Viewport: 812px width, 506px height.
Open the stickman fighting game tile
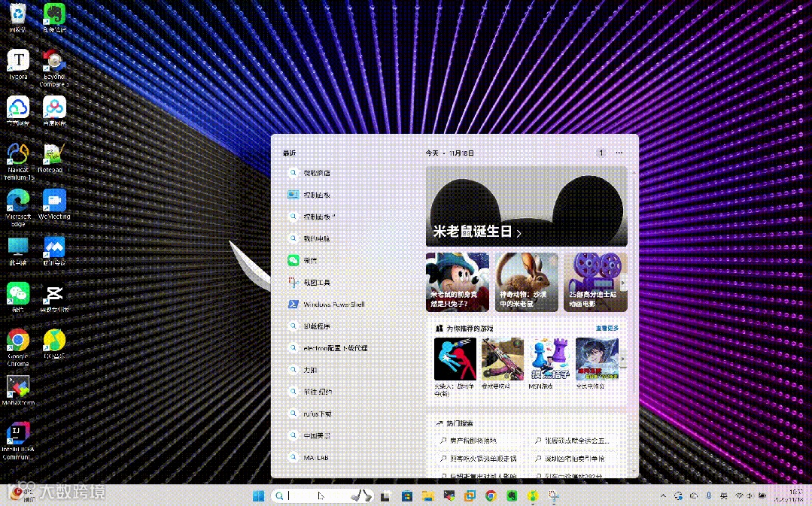click(455, 367)
